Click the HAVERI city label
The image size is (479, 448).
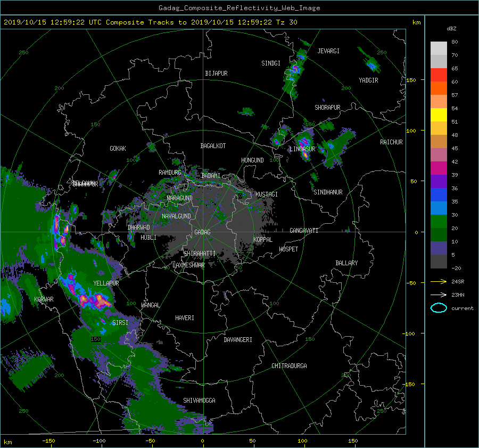(x=185, y=318)
